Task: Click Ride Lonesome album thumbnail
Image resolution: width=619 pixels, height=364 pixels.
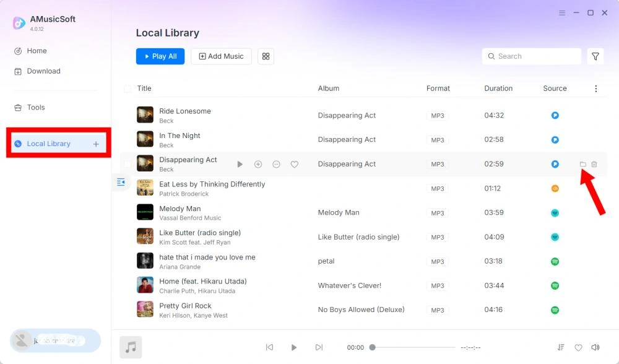Action: 145,115
